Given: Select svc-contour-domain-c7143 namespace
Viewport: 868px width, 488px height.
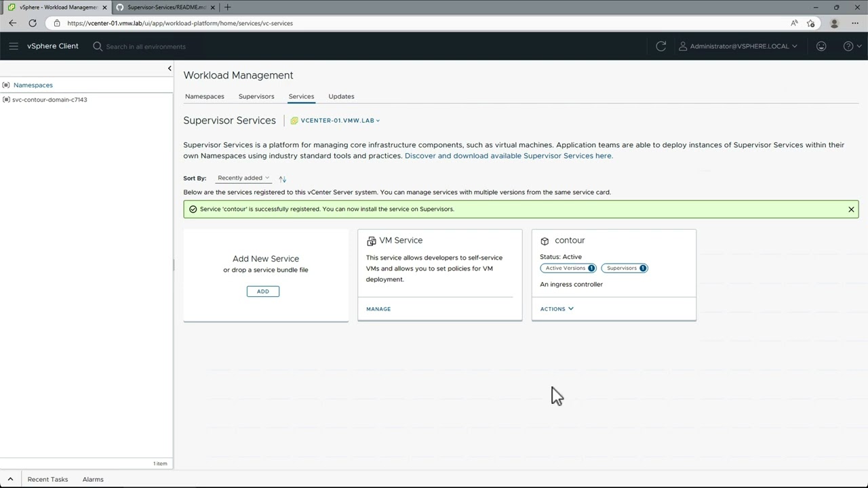Looking at the screenshot, I should pyautogui.click(x=50, y=100).
